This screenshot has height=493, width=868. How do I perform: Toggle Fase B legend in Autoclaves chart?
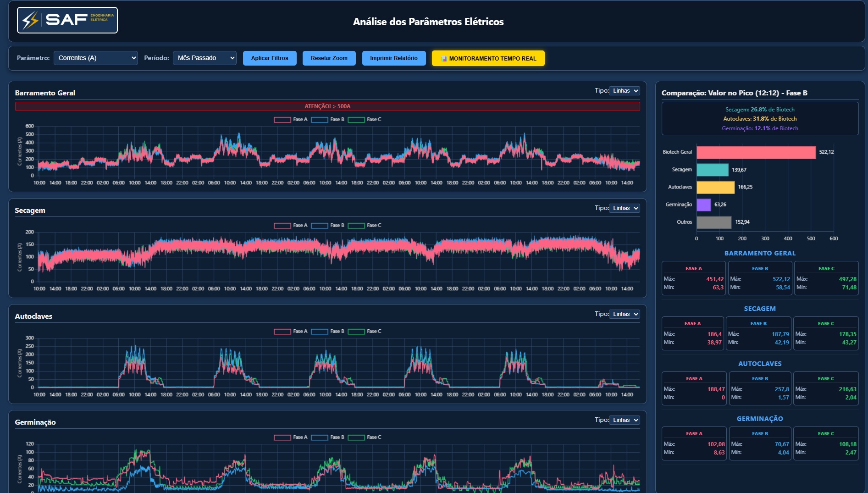tap(328, 332)
